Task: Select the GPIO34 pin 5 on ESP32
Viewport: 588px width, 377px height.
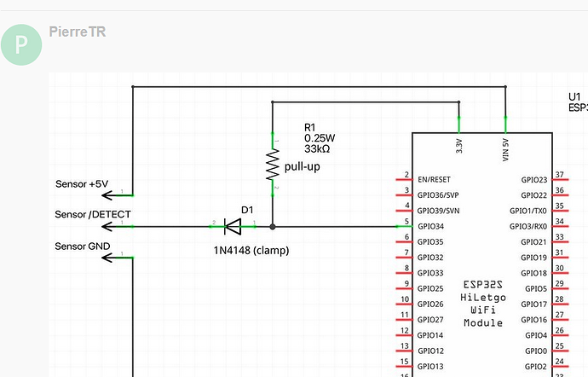Action: coord(404,226)
